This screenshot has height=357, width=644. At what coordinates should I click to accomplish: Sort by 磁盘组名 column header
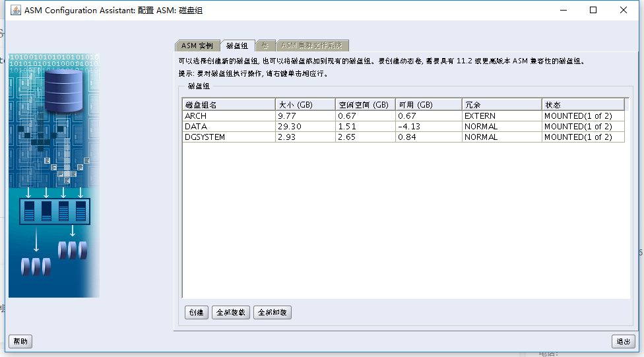click(229, 105)
